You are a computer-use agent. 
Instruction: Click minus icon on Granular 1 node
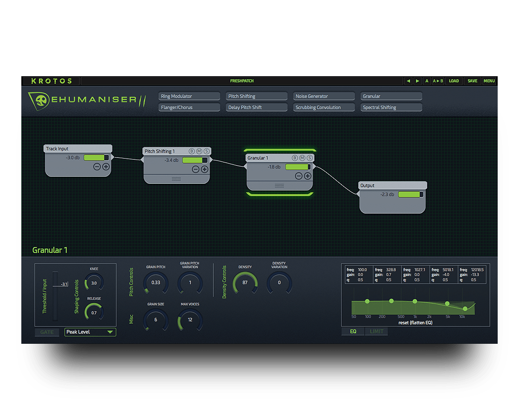tap(299, 176)
